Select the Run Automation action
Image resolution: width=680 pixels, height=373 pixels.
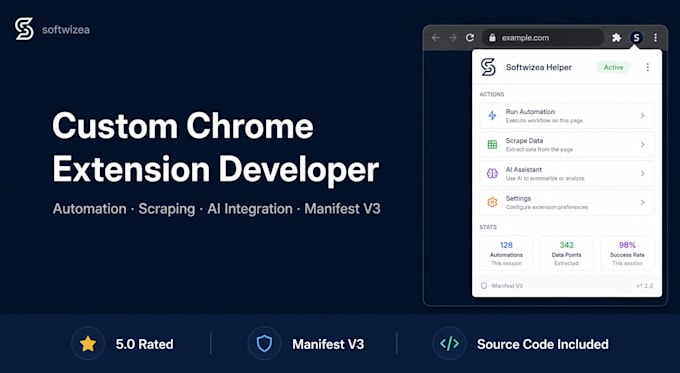point(567,115)
